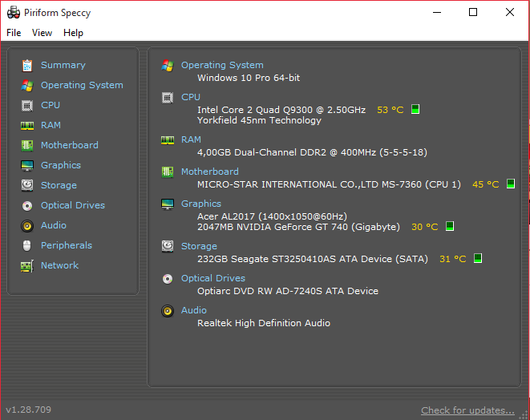Click the RAM stick icon in sidebar

[x=27, y=126]
